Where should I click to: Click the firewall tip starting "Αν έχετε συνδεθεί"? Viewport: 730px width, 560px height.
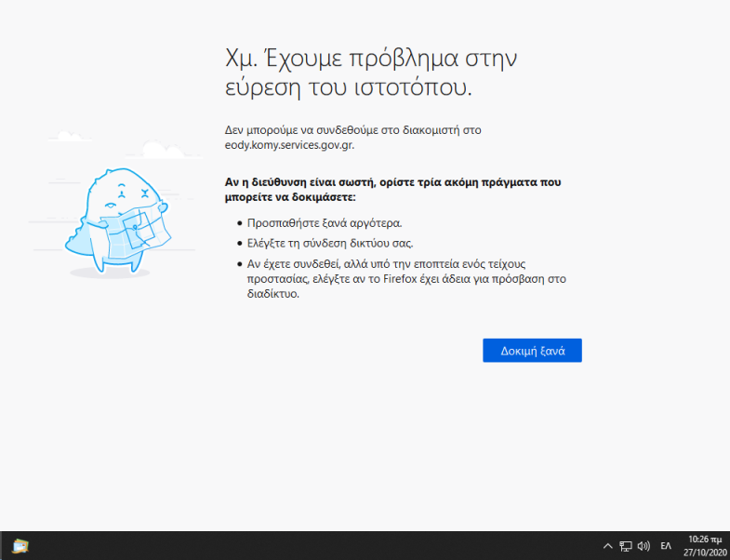(x=405, y=264)
